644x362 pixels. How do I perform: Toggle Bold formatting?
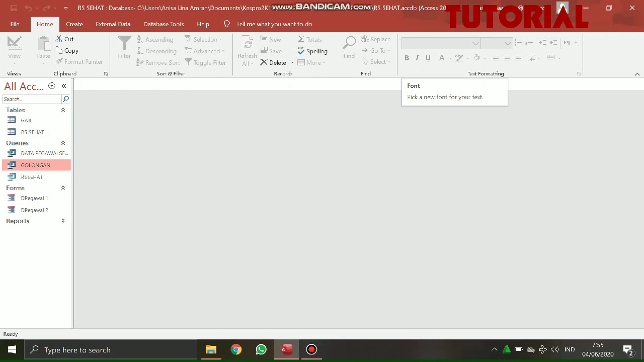(x=407, y=58)
